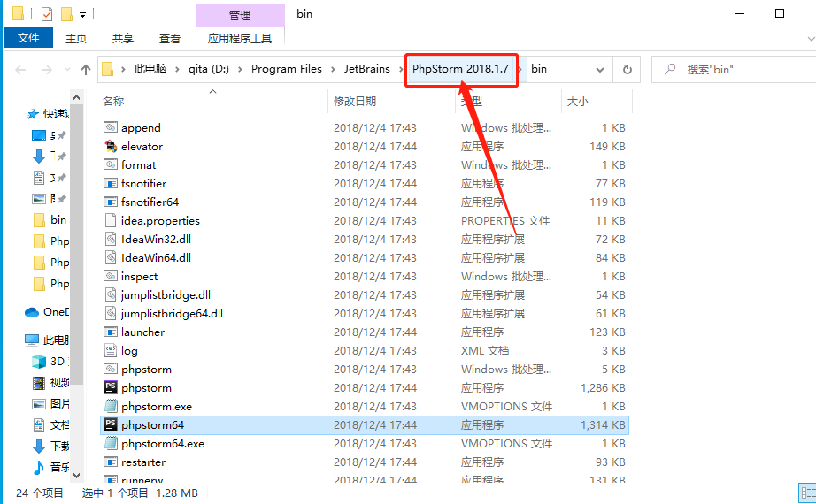Navigate to Program Files breadcrumb

pyautogui.click(x=286, y=69)
